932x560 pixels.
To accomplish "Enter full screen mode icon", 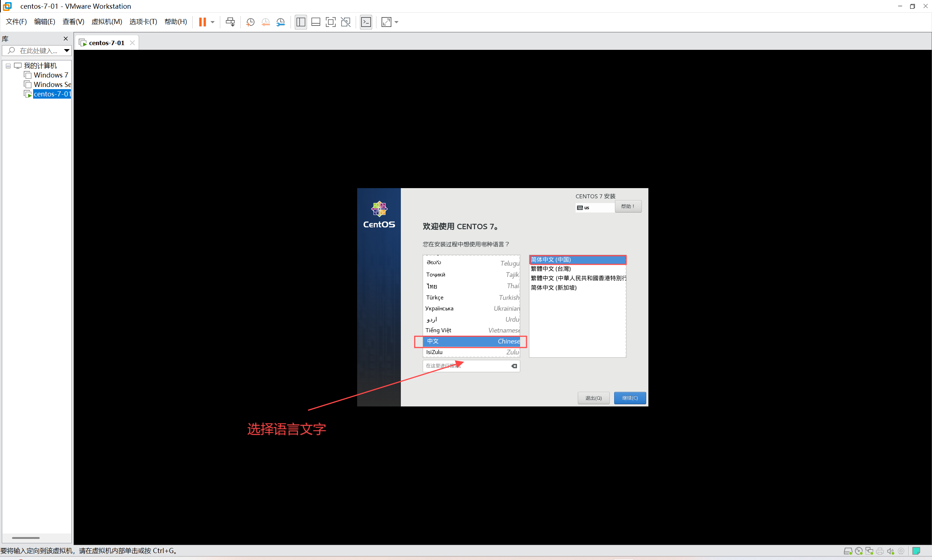I will click(330, 22).
